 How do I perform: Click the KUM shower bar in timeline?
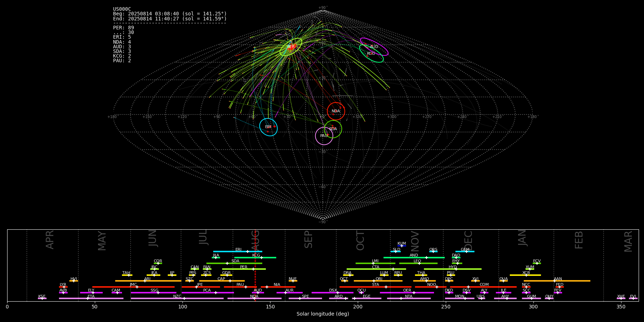point(402,246)
